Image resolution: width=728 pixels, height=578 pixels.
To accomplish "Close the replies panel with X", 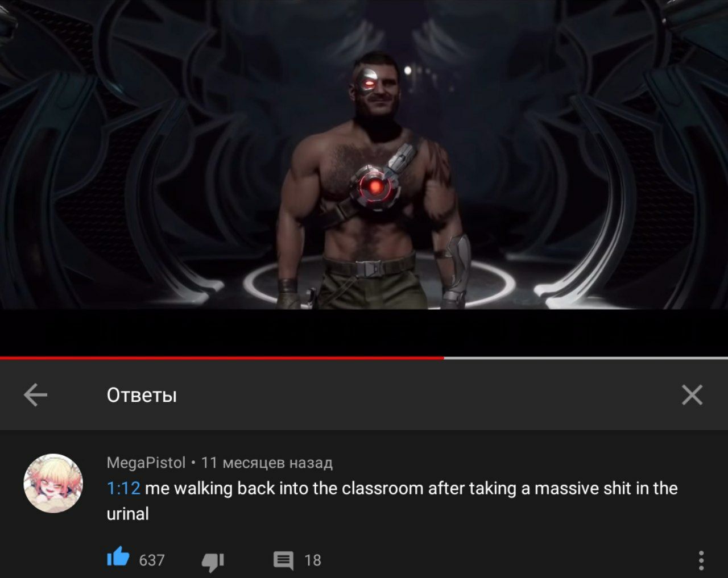I will [x=692, y=394].
